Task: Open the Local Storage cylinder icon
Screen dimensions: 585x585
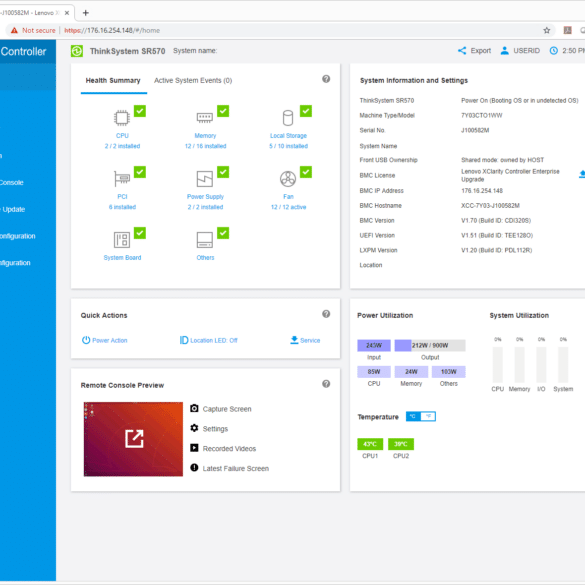Action: click(288, 118)
